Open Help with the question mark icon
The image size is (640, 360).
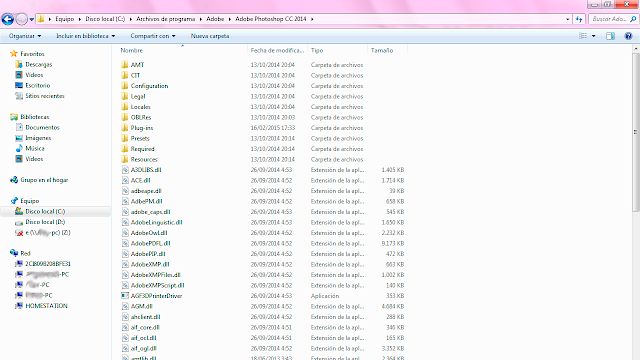point(629,36)
